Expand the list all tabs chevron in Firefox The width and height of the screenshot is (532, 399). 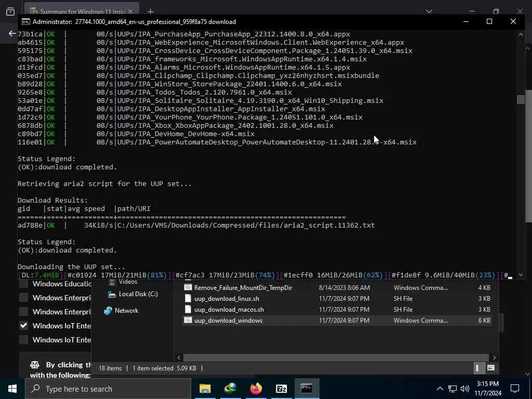coord(429,11)
